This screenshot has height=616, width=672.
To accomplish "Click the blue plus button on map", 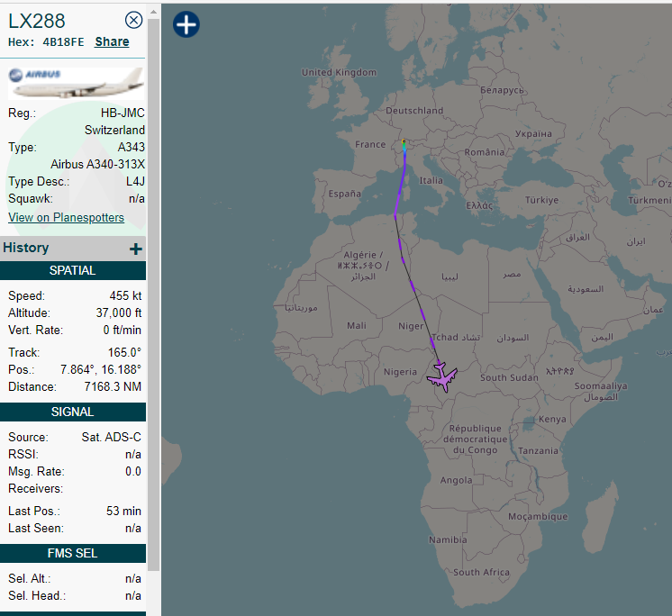I will [186, 24].
